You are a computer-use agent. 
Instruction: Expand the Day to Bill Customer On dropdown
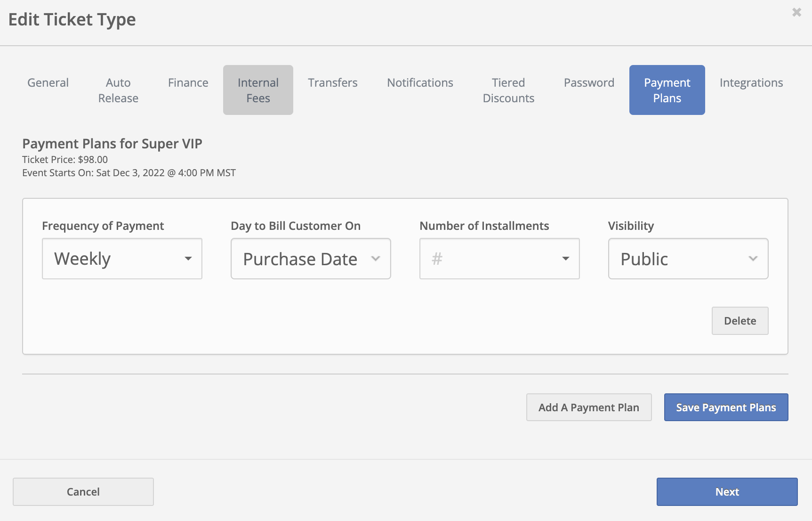(311, 259)
